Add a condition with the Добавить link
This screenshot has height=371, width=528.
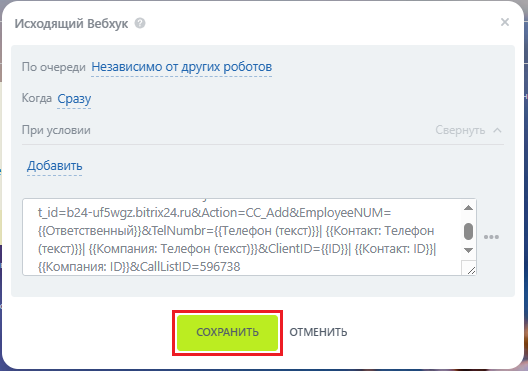55,166
